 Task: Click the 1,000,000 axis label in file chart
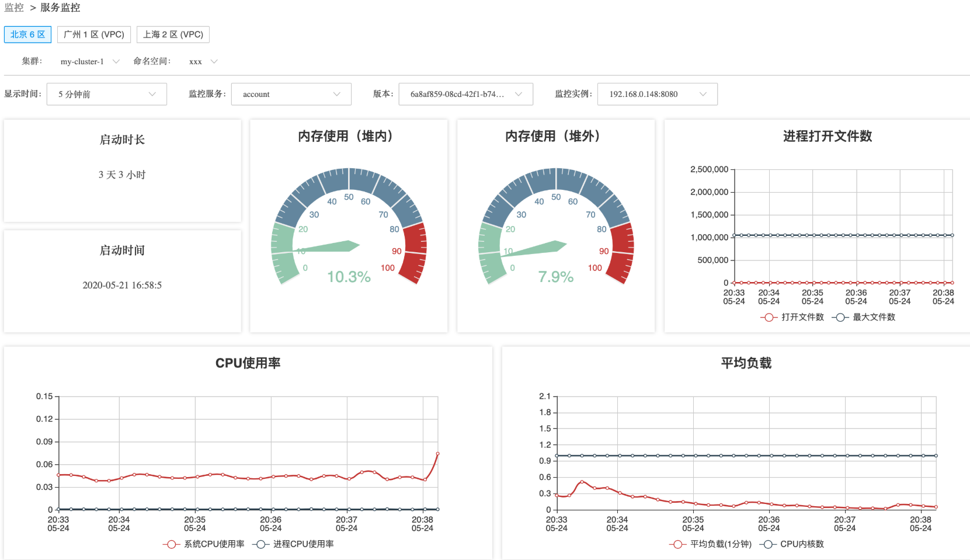pos(709,238)
